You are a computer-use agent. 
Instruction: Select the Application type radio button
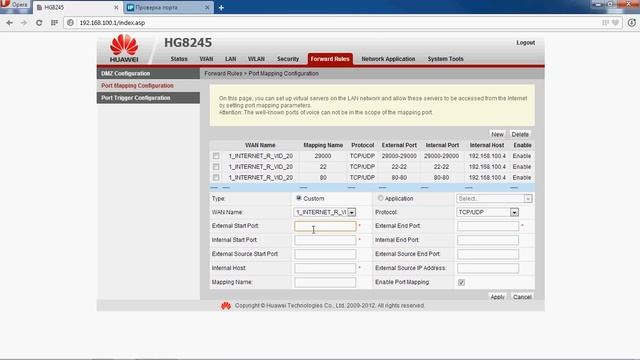pos(380,198)
